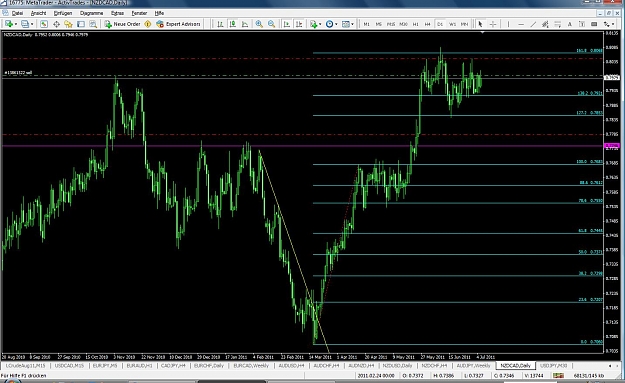Open the MetaEditor yellow diamond icon

(147, 24)
